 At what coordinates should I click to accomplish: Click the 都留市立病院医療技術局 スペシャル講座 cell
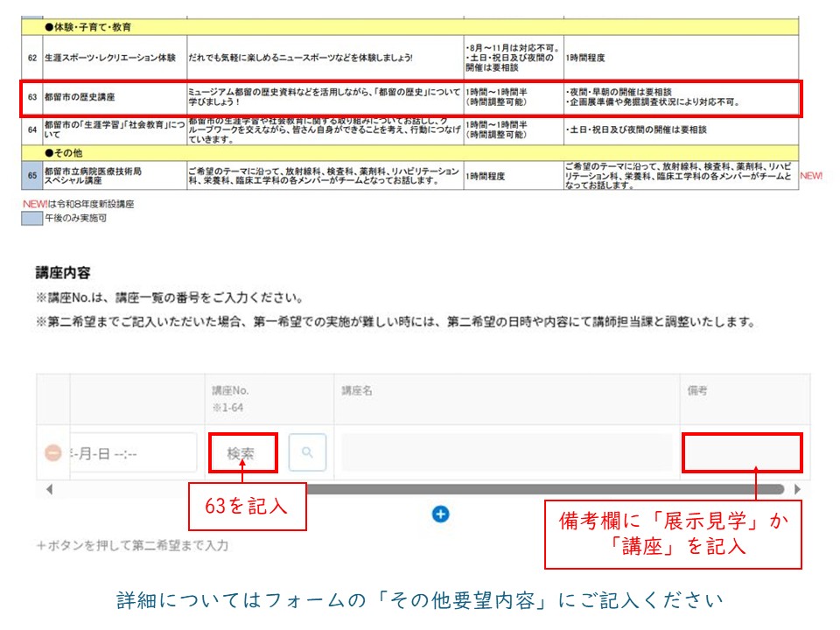click(x=115, y=175)
